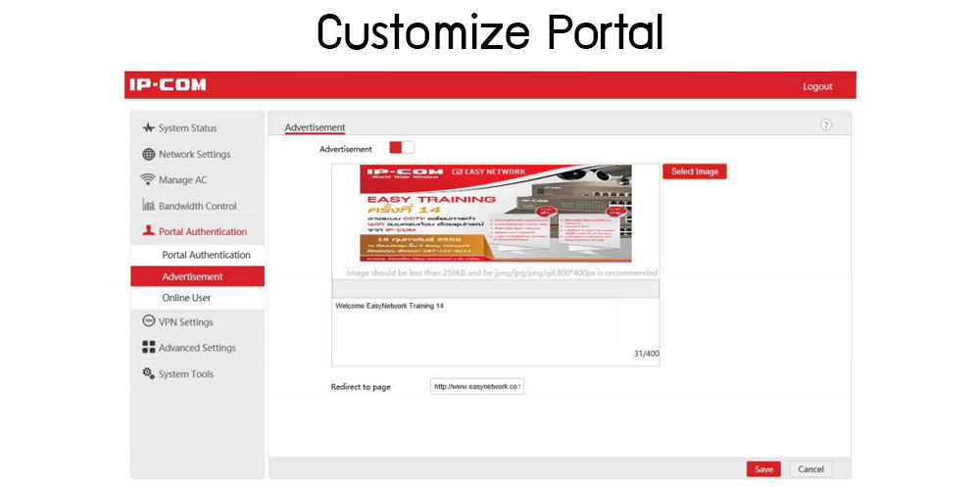Click the System Tools gears icon

click(x=148, y=373)
